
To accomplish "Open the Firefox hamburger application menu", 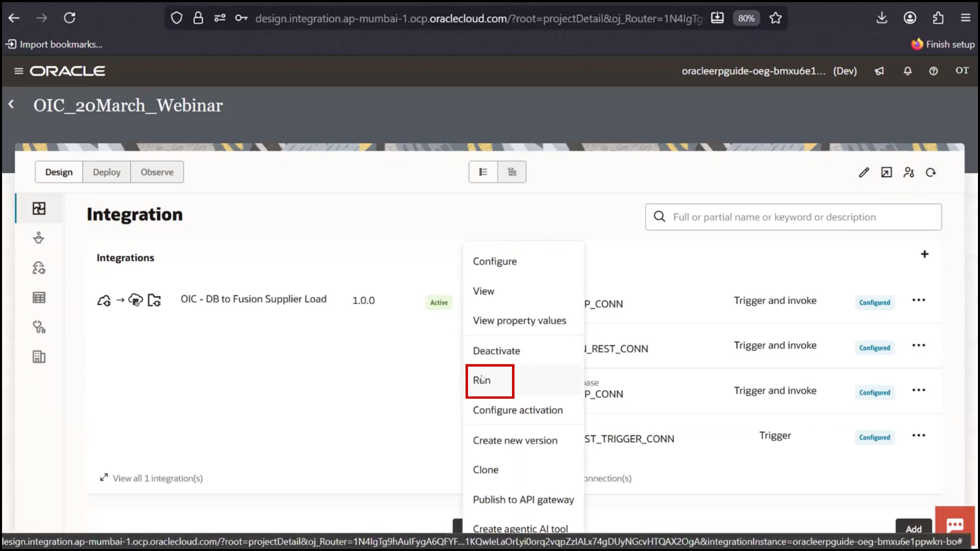I will tap(965, 18).
